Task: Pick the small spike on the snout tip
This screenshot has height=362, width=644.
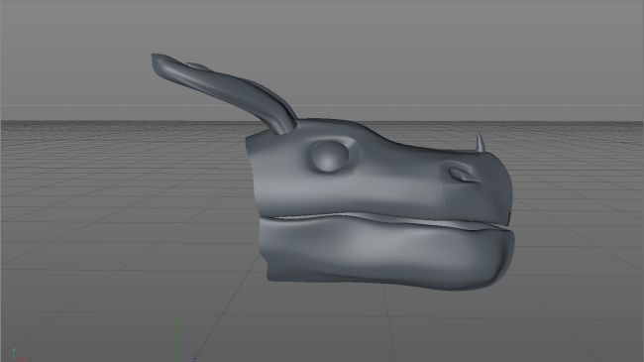Action: [480, 142]
